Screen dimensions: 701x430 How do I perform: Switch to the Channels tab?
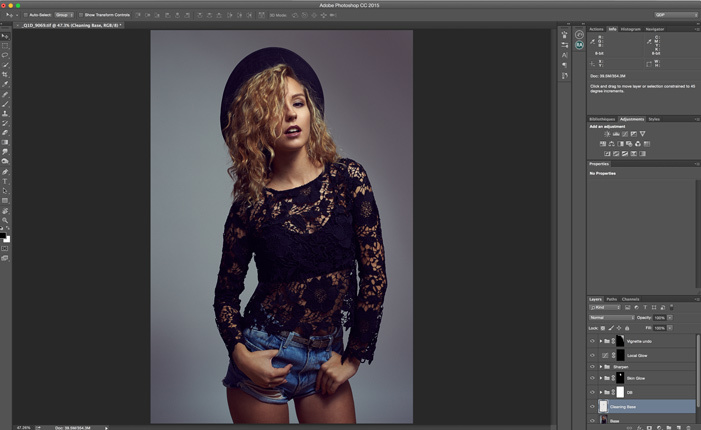coord(630,299)
